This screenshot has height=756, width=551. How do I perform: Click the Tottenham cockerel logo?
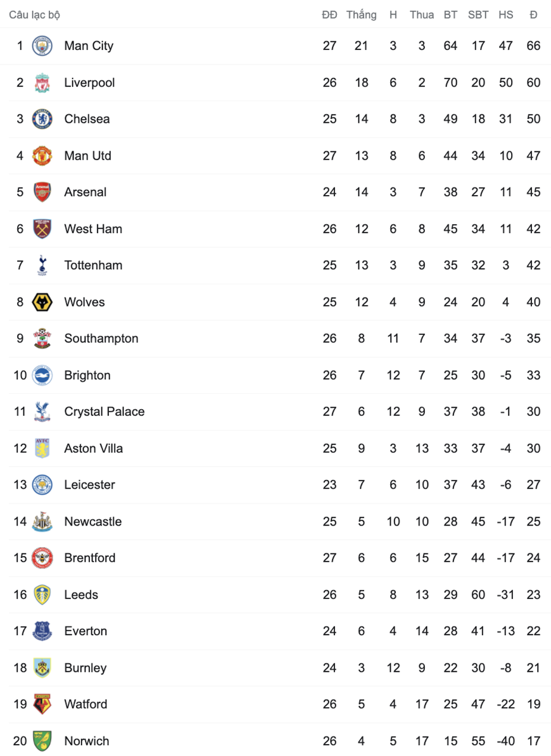tap(42, 265)
